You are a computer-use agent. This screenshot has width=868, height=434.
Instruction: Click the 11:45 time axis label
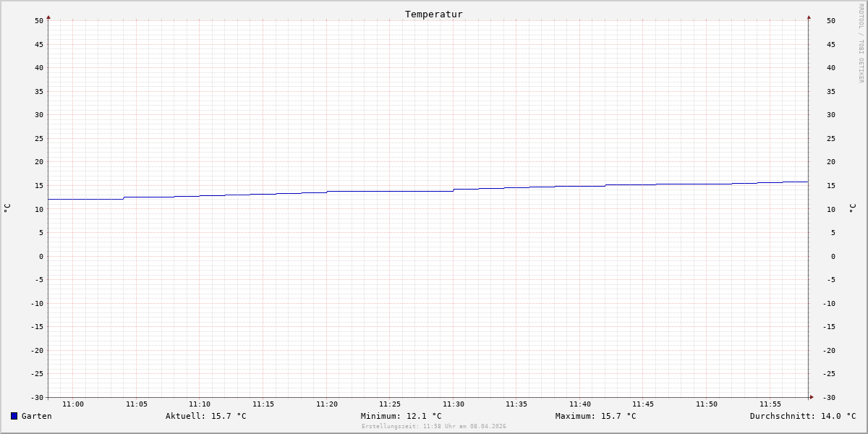[643, 404]
